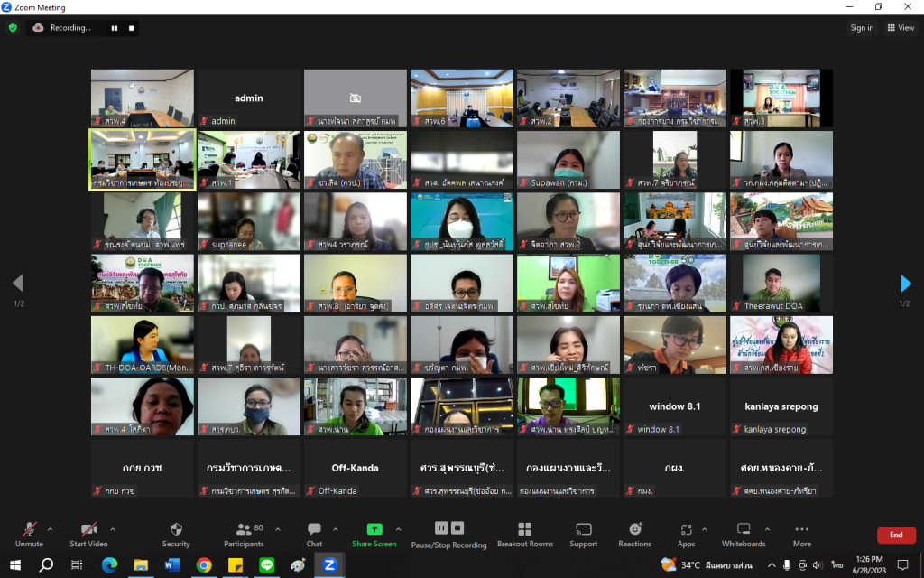This screenshot has height=578, width=924.
Task: Open the Windows Start menu
Action: tap(15, 565)
